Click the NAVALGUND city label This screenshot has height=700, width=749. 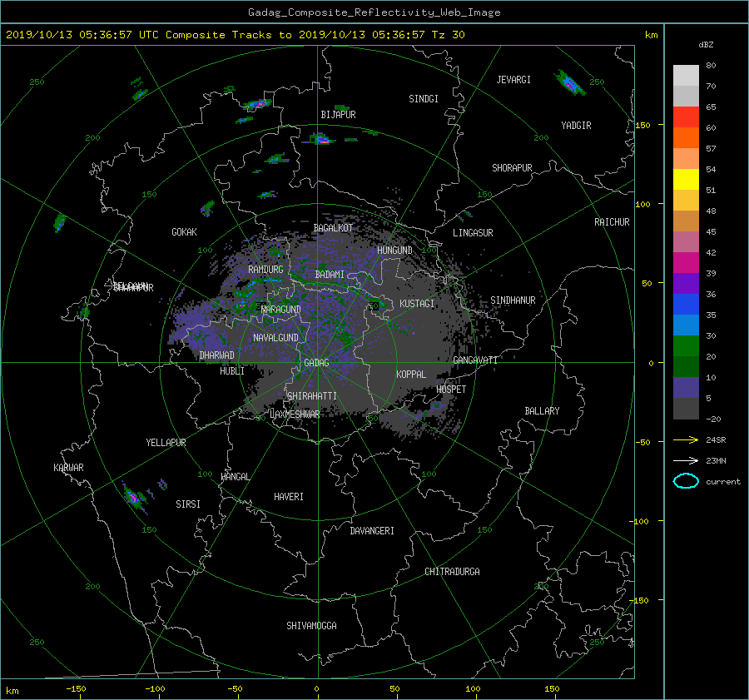(x=275, y=338)
